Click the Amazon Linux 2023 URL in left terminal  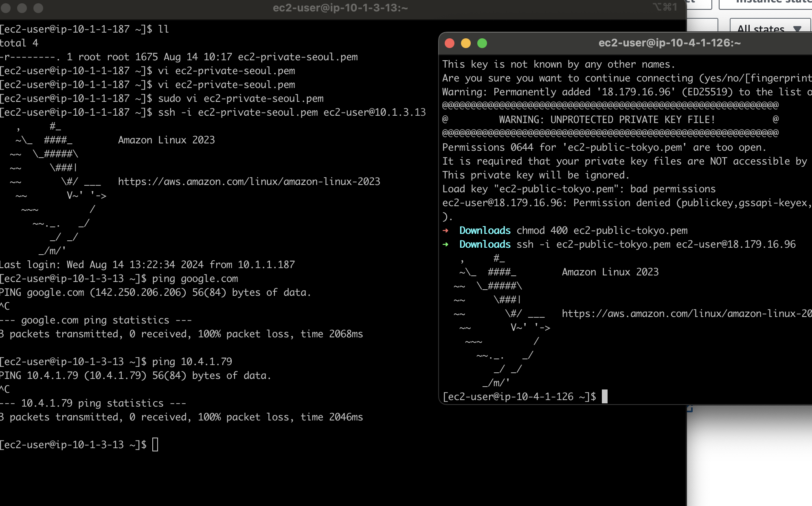[249, 182]
